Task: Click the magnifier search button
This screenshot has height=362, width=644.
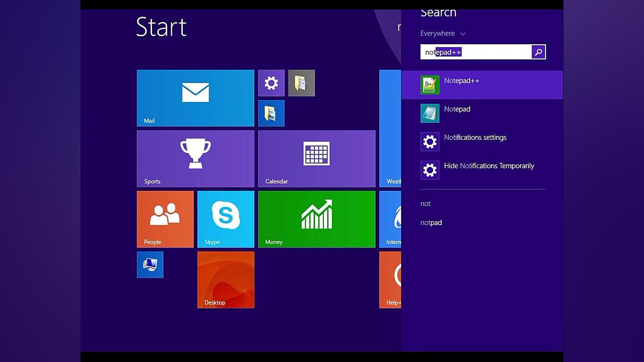Action: (538, 52)
